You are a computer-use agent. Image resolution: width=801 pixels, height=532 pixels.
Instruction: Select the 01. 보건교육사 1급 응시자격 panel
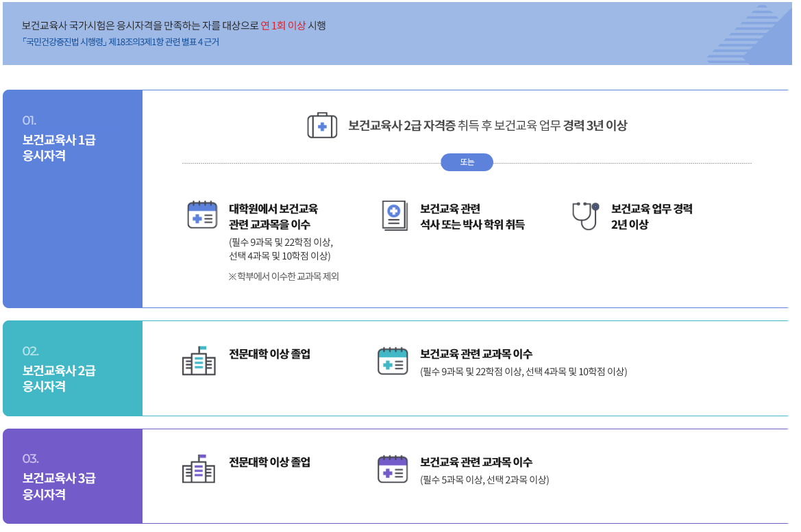click(x=73, y=199)
